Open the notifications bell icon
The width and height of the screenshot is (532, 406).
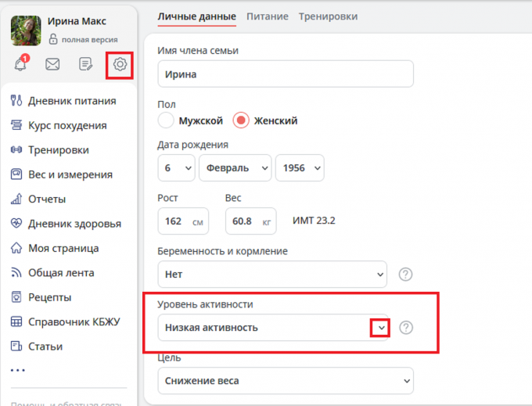(x=20, y=64)
